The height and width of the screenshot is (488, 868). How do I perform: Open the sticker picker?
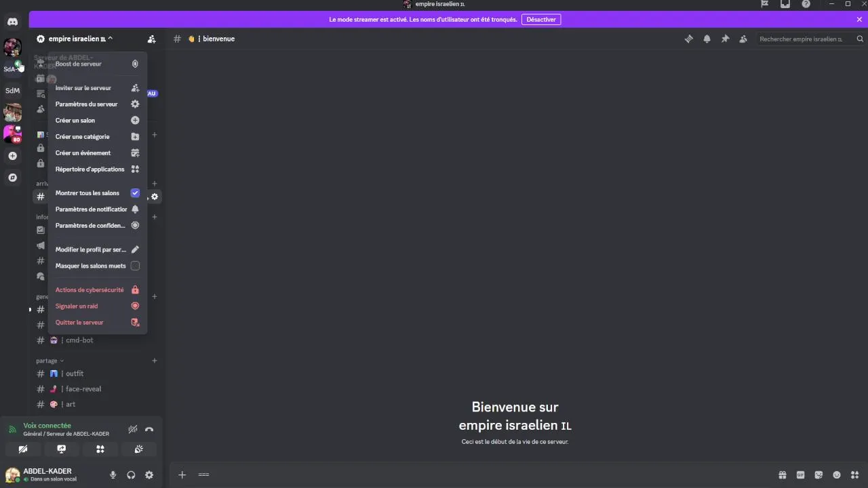pos(818,475)
